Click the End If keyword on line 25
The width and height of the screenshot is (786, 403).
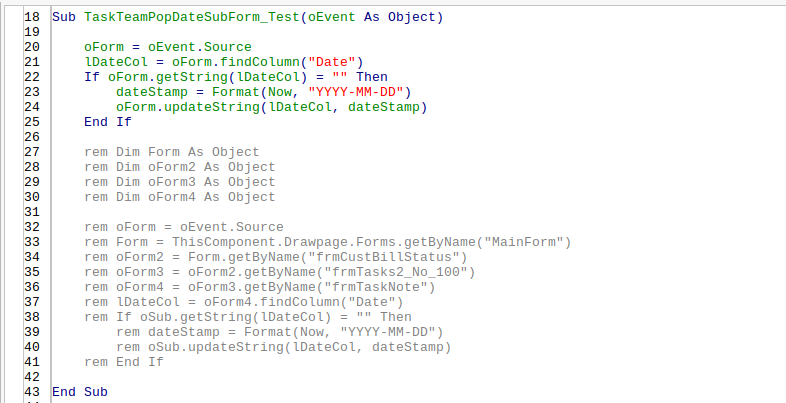[x=108, y=122]
